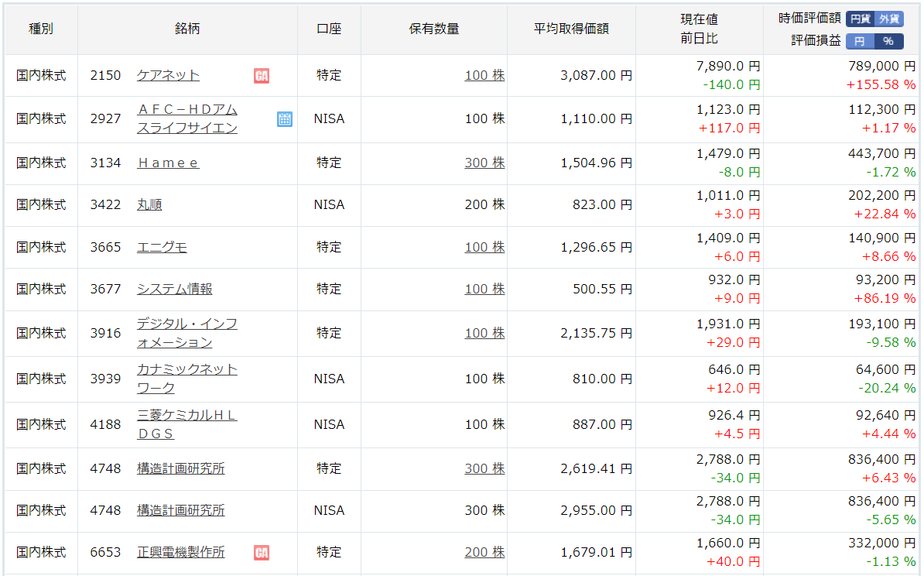
Task: Click the +86.19 % gain value
Action: 885,298
